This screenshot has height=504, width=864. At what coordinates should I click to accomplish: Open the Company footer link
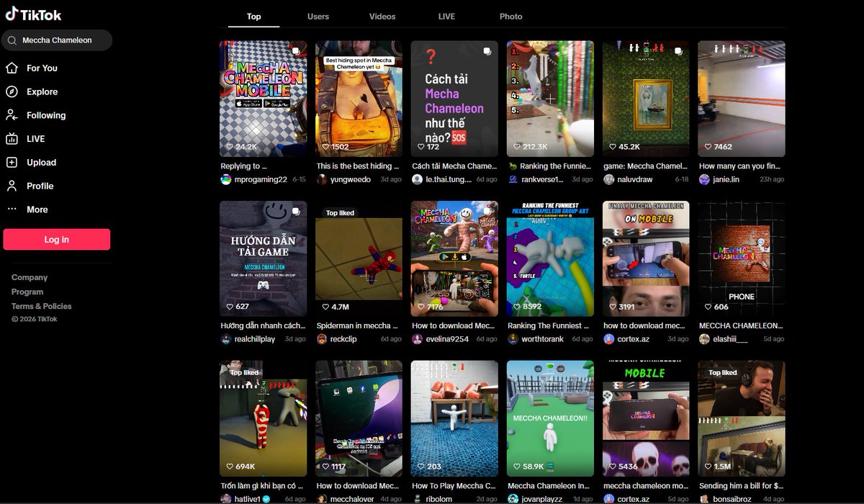click(30, 277)
